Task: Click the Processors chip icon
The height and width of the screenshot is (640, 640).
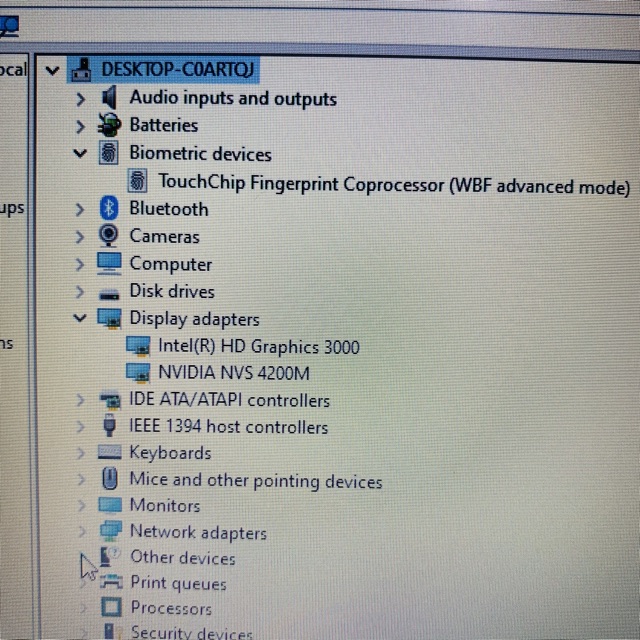Action: tap(111, 607)
